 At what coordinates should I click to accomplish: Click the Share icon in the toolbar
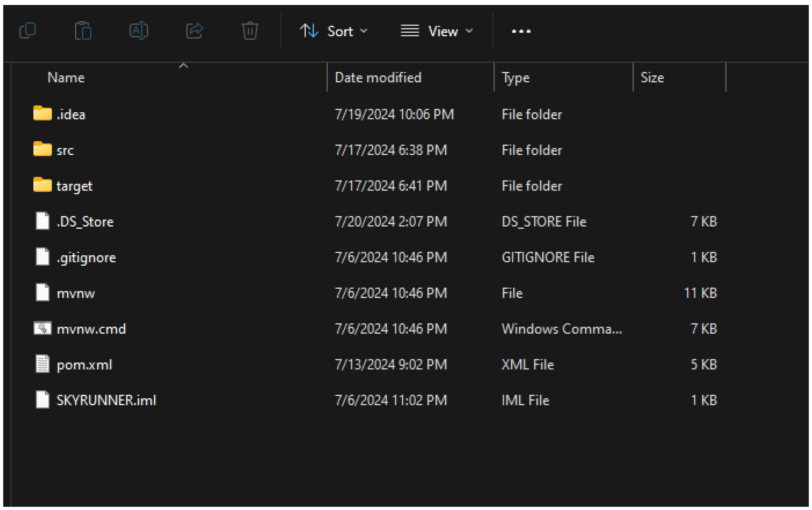pyautogui.click(x=194, y=31)
